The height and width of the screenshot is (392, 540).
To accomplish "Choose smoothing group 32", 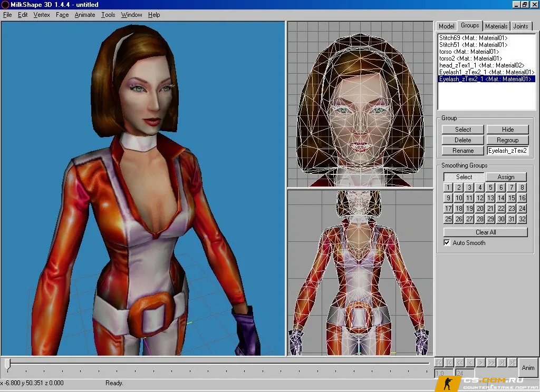I will coord(522,219).
